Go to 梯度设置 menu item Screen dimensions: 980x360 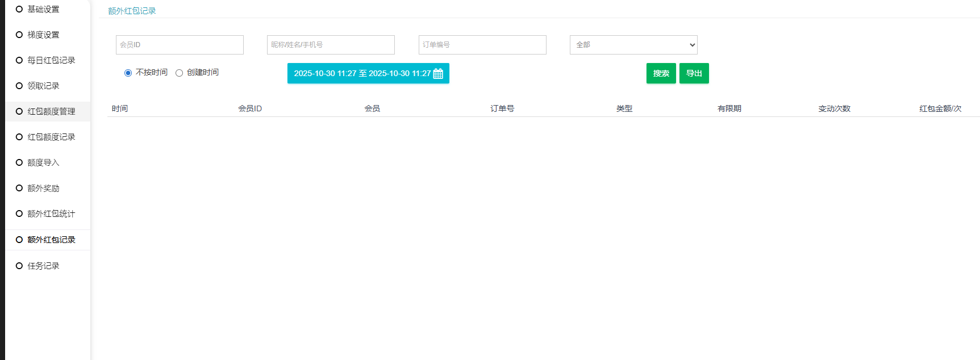click(x=43, y=35)
